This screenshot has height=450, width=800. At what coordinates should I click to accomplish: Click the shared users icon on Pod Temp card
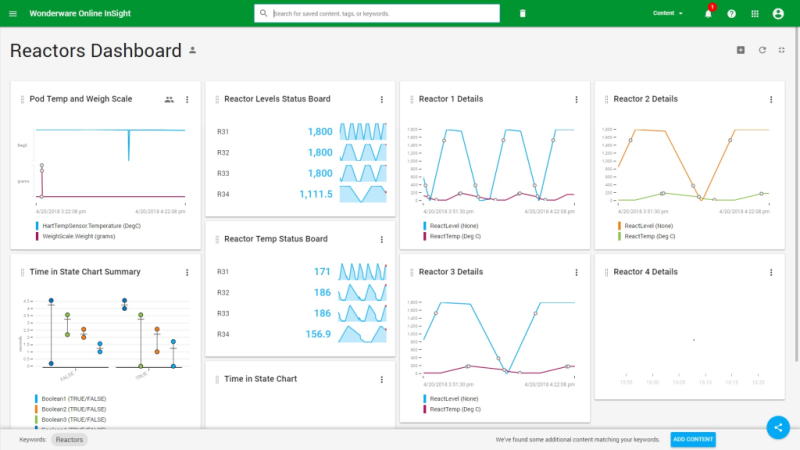click(x=169, y=99)
